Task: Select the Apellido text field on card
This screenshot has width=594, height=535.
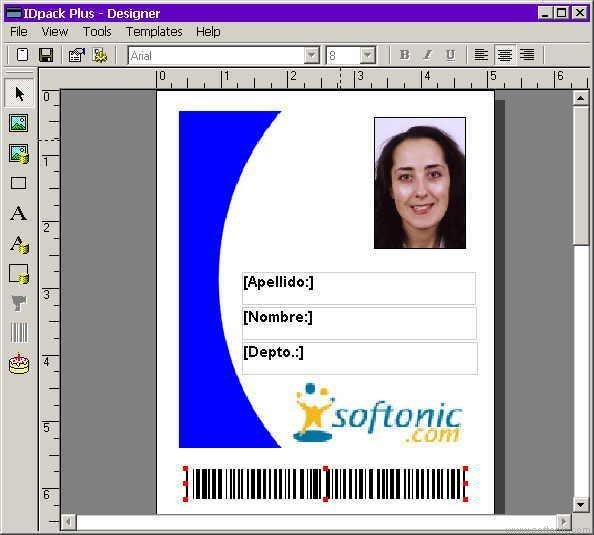Action: 359,288
